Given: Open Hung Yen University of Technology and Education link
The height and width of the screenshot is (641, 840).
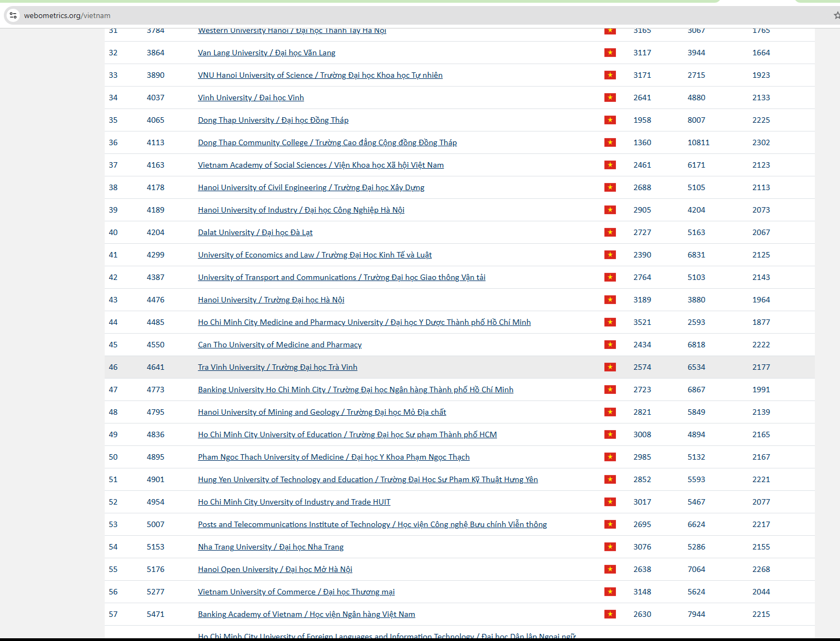Looking at the screenshot, I should (368, 479).
